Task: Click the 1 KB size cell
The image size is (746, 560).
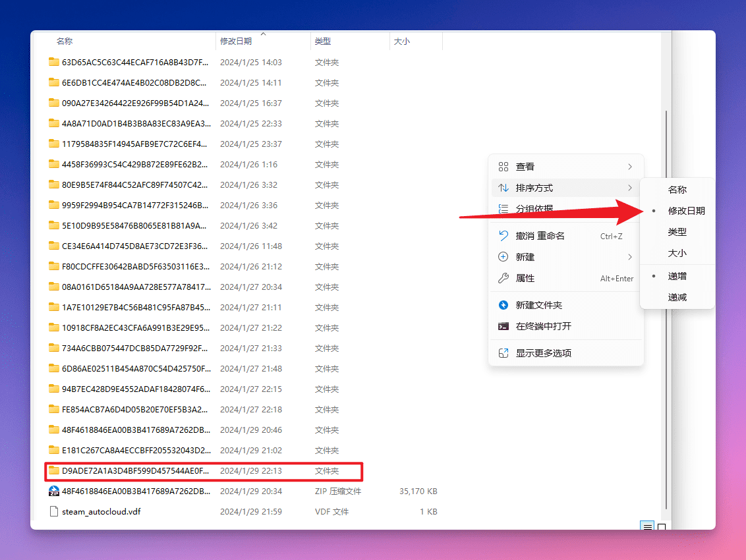Action: [428, 512]
